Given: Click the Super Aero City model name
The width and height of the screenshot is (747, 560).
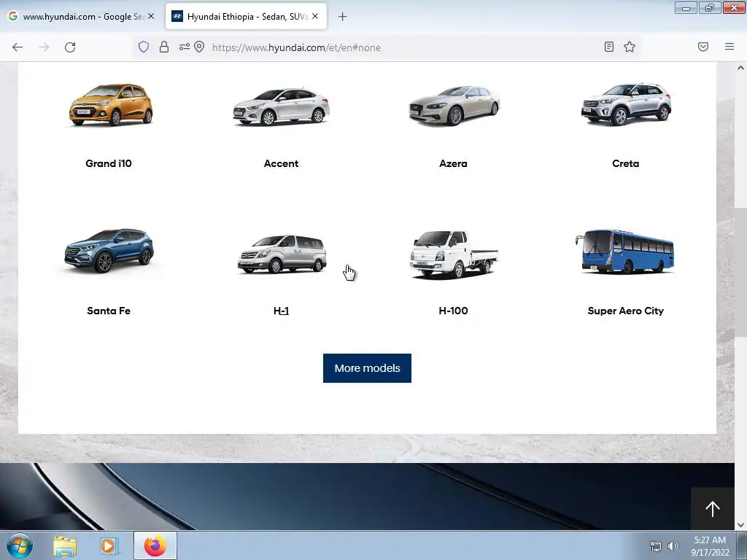Looking at the screenshot, I should point(625,311).
